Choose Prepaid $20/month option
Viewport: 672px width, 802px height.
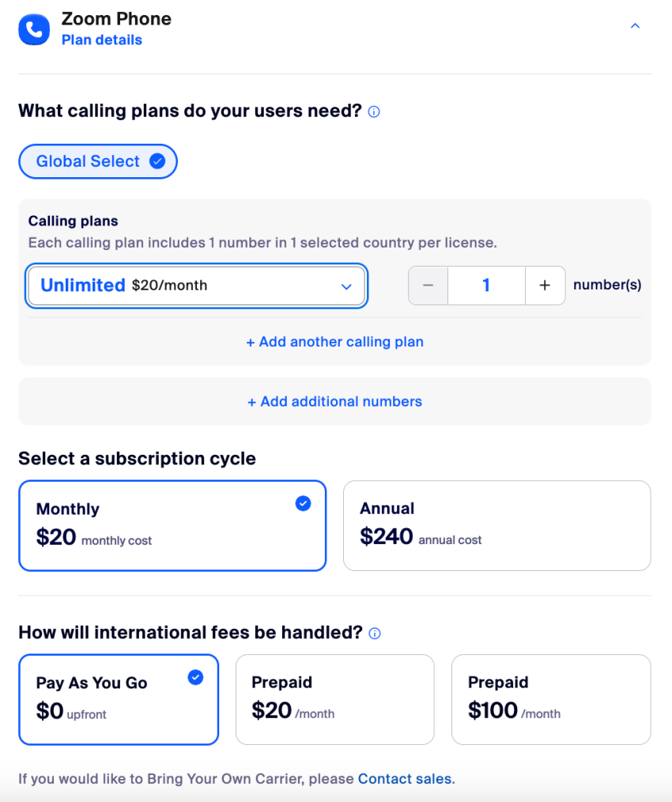tap(335, 699)
